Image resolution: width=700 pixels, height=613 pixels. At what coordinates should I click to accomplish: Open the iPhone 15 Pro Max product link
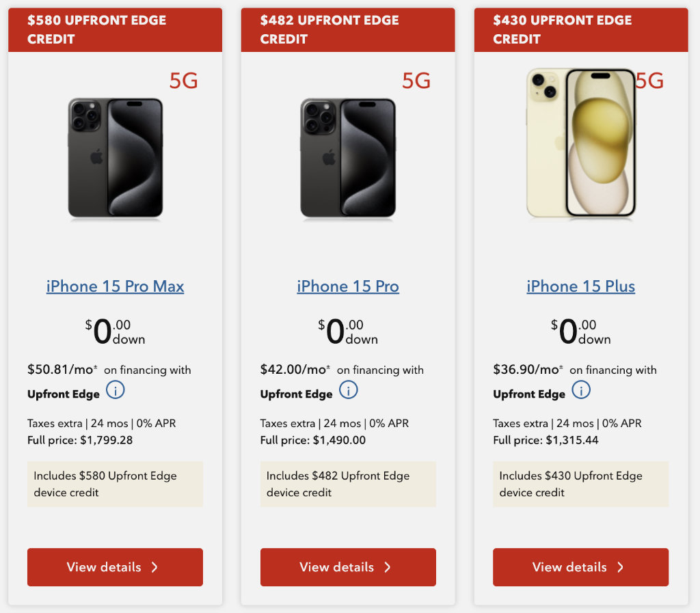pos(115,286)
